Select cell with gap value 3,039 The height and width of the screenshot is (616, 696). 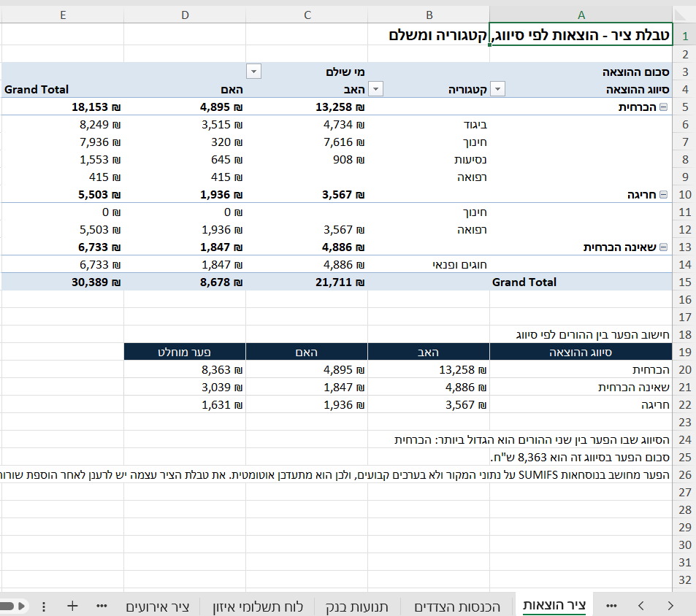[185, 387]
